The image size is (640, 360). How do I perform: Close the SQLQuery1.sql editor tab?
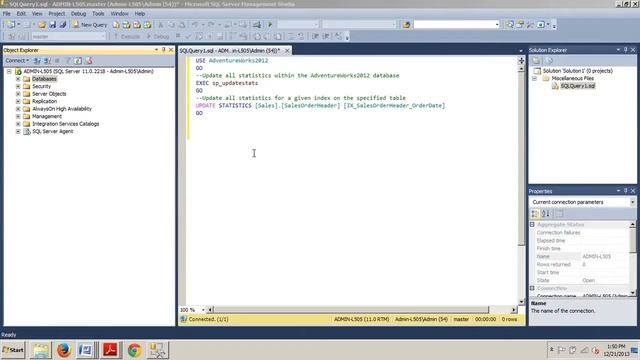coord(287,51)
